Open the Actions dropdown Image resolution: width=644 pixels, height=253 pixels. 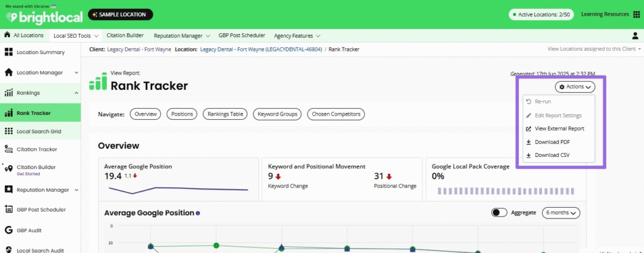coord(575,87)
